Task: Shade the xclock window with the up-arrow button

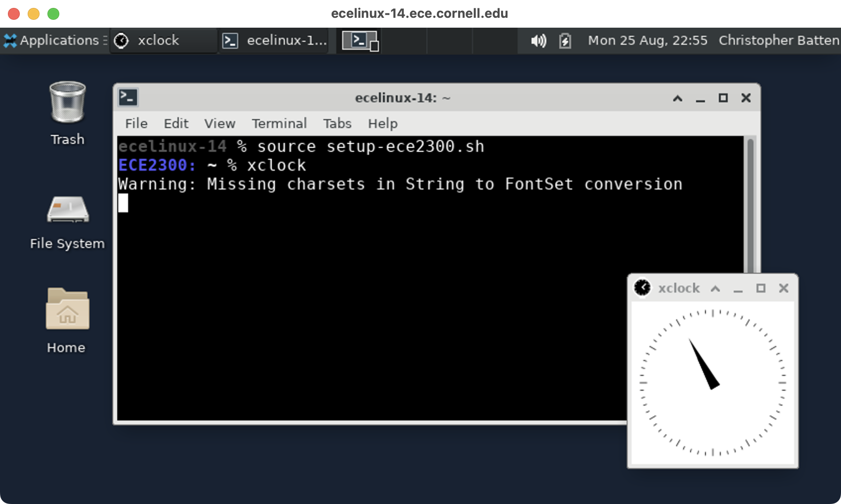Action: pyautogui.click(x=715, y=289)
